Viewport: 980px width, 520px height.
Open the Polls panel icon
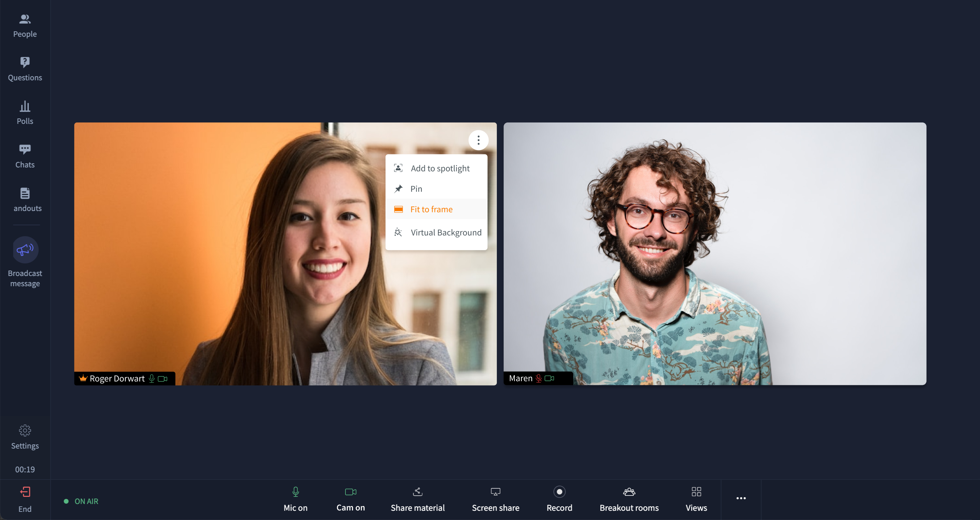pos(25,107)
